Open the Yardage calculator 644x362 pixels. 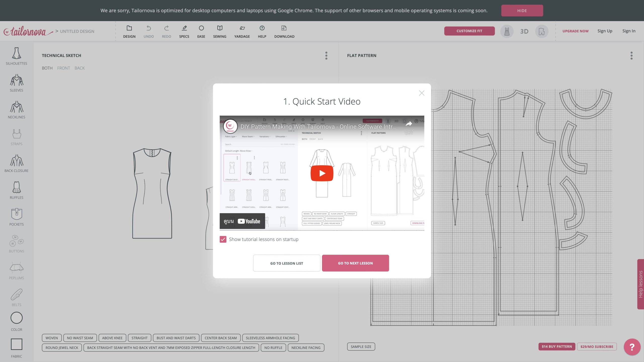pyautogui.click(x=242, y=31)
